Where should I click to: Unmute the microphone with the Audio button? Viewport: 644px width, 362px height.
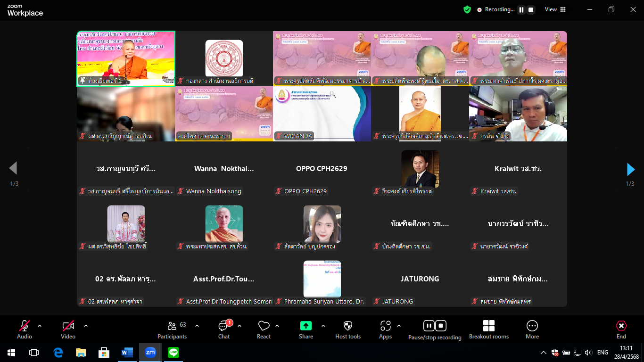tap(25, 329)
